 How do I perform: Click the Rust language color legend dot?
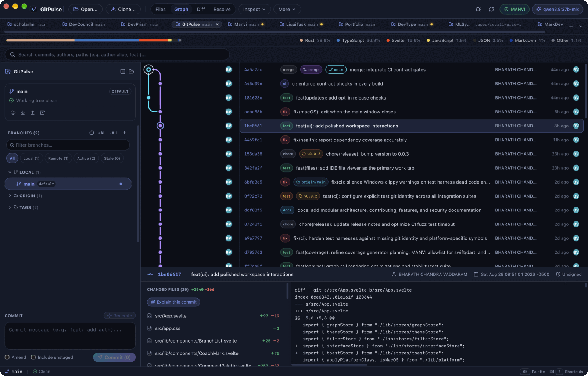[x=301, y=40]
